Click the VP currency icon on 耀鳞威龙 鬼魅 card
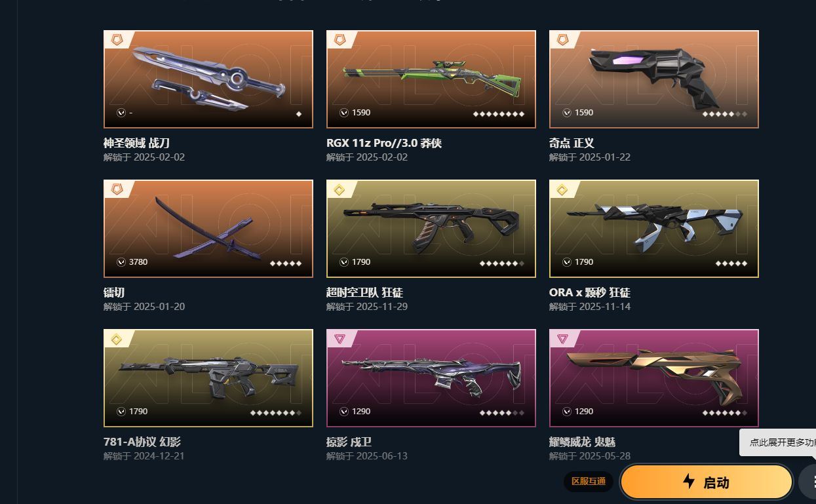Viewport: 816px width, 504px height. pos(567,412)
